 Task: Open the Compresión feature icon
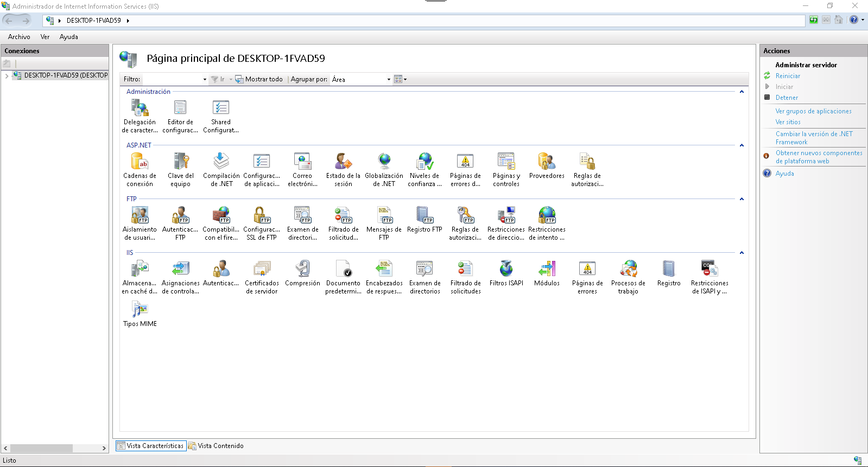pyautogui.click(x=302, y=270)
